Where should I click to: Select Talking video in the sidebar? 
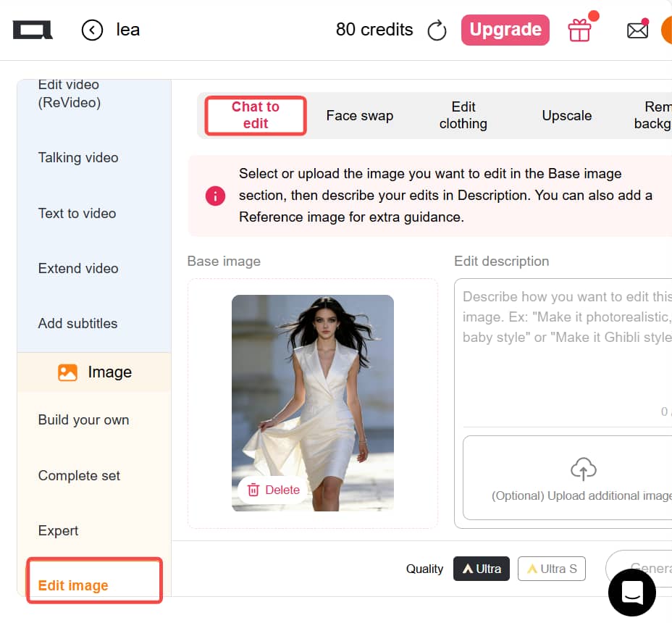point(78,157)
